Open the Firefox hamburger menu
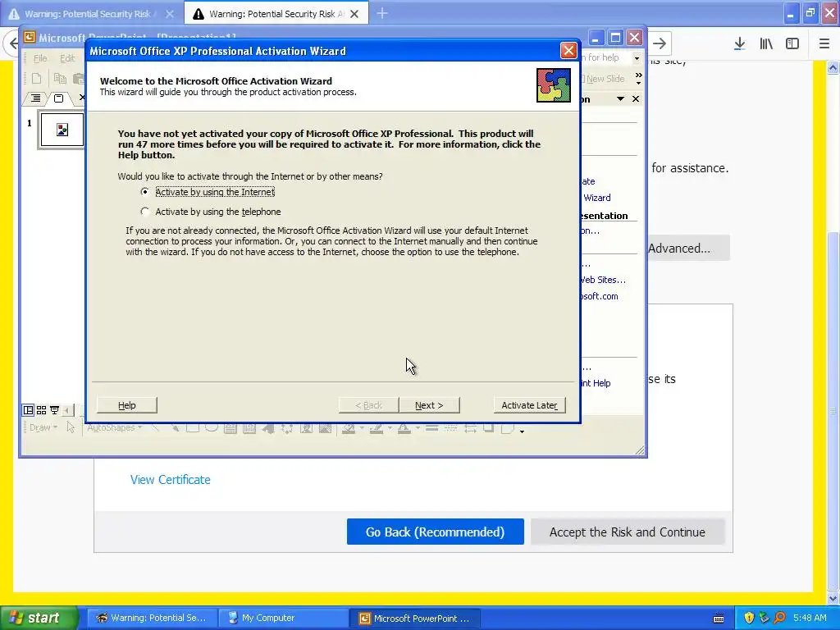 824,43
